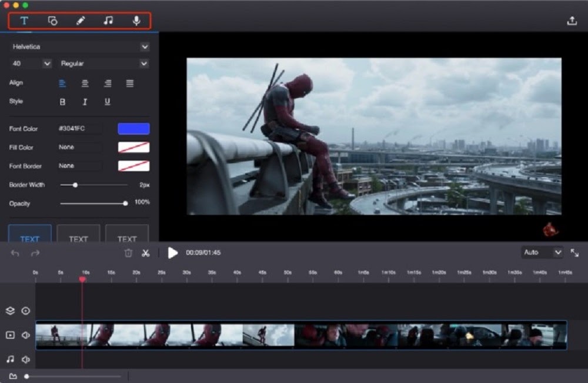The width and height of the screenshot is (588, 383).
Task: Align text center
Action: (85, 84)
